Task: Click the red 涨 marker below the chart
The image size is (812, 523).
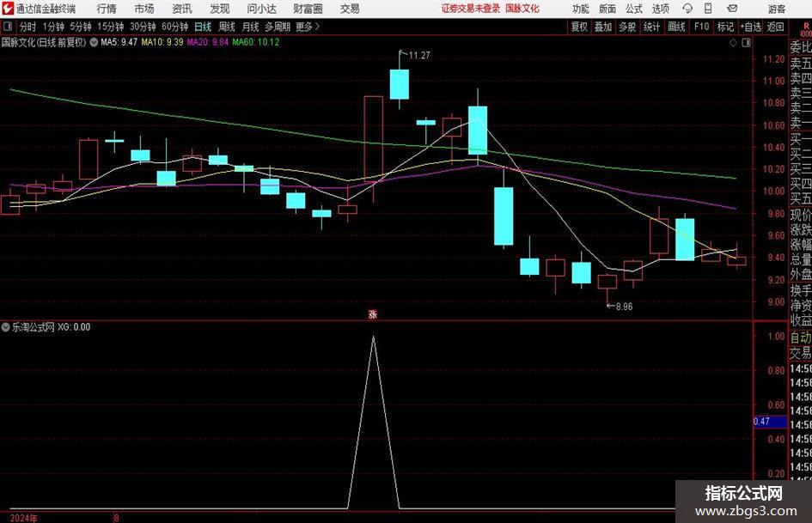Action: click(x=372, y=314)
